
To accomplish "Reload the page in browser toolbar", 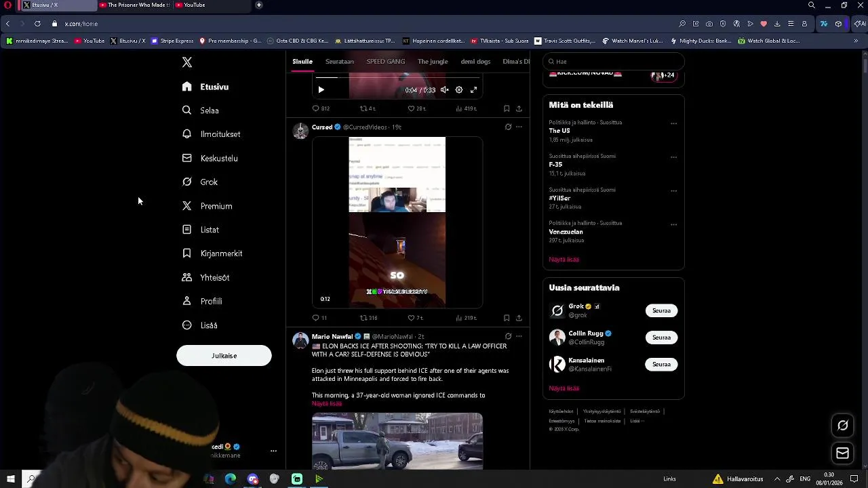I will (x=37, y=24).
